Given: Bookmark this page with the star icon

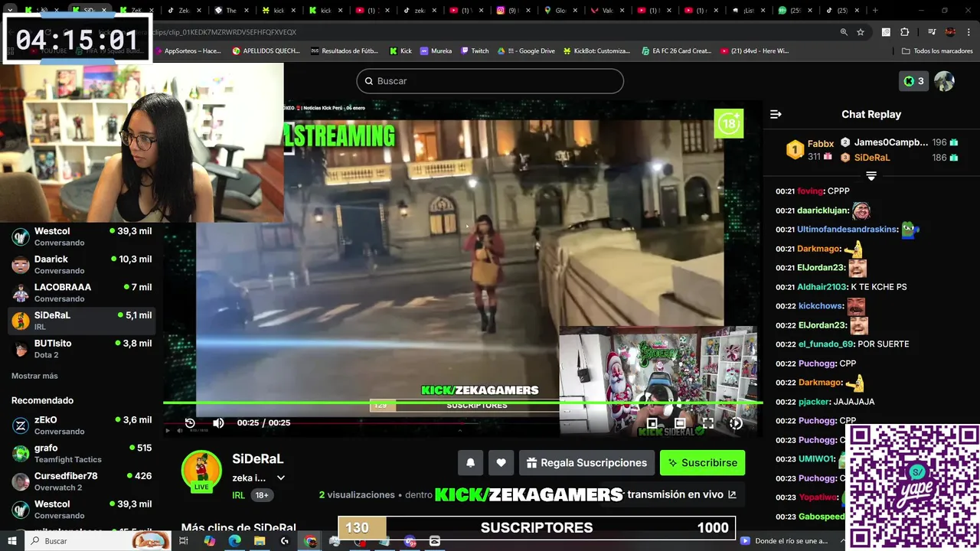Looking at the screenshot, I should (x=861, y=32).
